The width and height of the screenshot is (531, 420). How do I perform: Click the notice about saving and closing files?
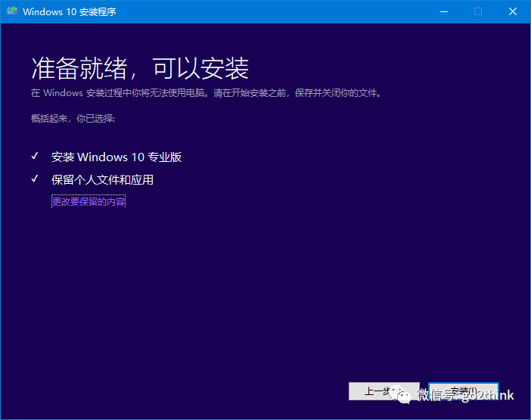pyautogui.click(x=206, y=93)
